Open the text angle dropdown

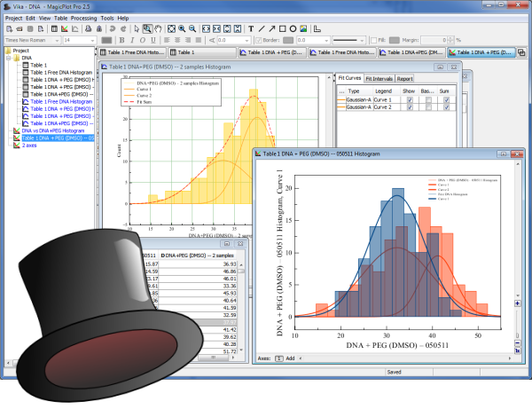coord(246,41)
